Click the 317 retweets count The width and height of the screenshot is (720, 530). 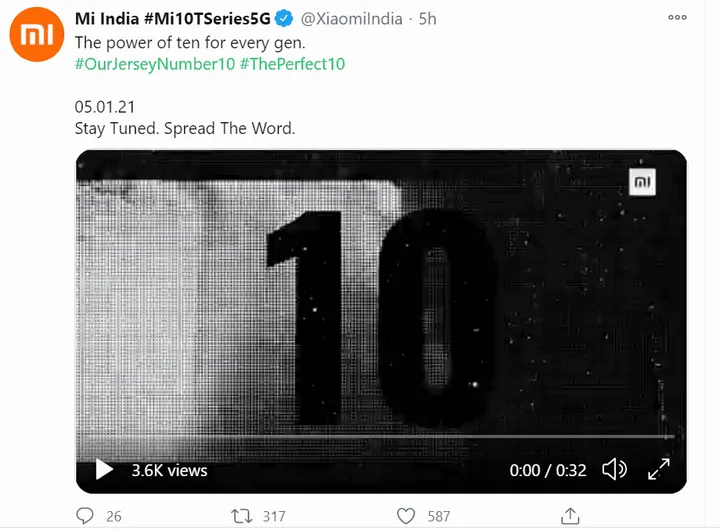pyautogui.click(x=272, y=516)
